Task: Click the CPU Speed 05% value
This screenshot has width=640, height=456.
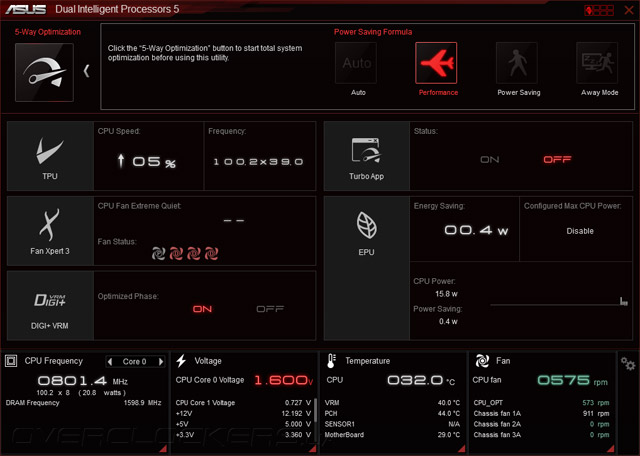Action: click(147, 162)
